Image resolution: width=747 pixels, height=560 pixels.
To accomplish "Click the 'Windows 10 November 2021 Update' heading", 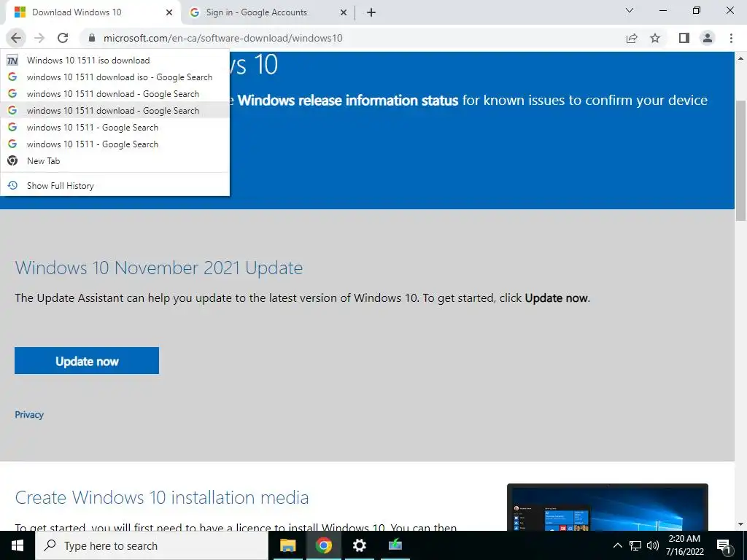I will [158, 268].
